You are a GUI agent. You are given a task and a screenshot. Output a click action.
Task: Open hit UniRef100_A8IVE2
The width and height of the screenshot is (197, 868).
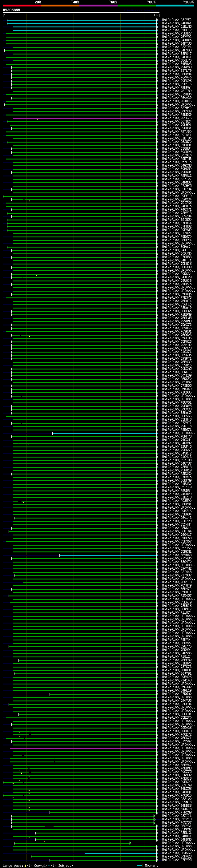177,20
